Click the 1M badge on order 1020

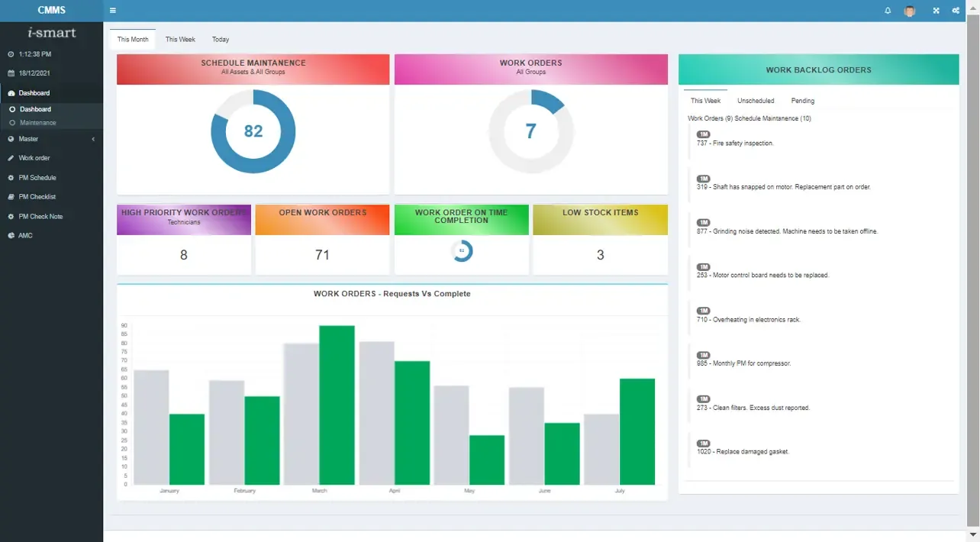click(703, 444)
